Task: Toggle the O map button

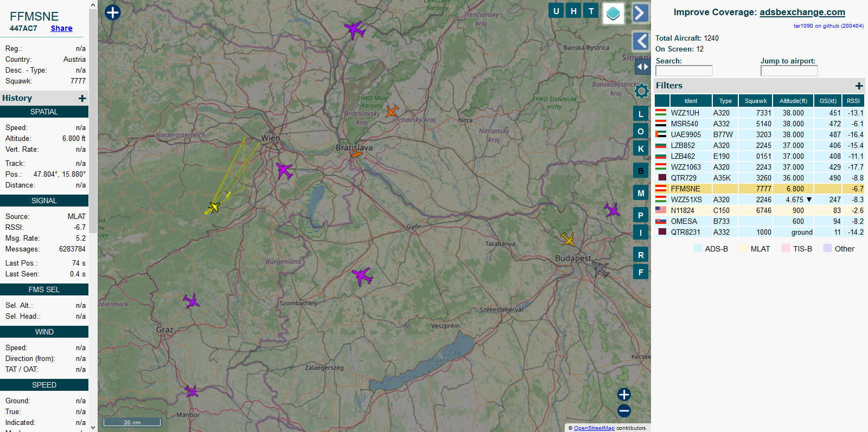Action: pyautogui.click(x=641, y=131)
